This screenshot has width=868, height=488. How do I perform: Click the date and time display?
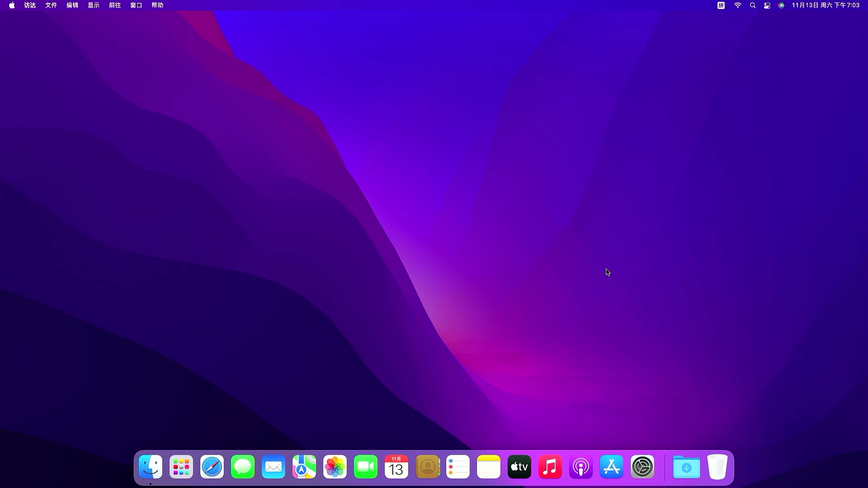826,5
